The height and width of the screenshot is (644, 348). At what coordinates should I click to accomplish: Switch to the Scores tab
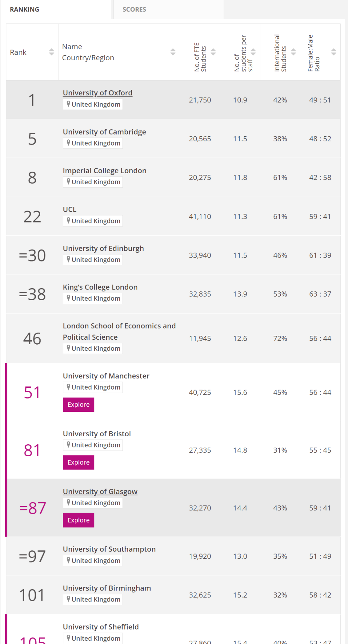coord(134,9)
